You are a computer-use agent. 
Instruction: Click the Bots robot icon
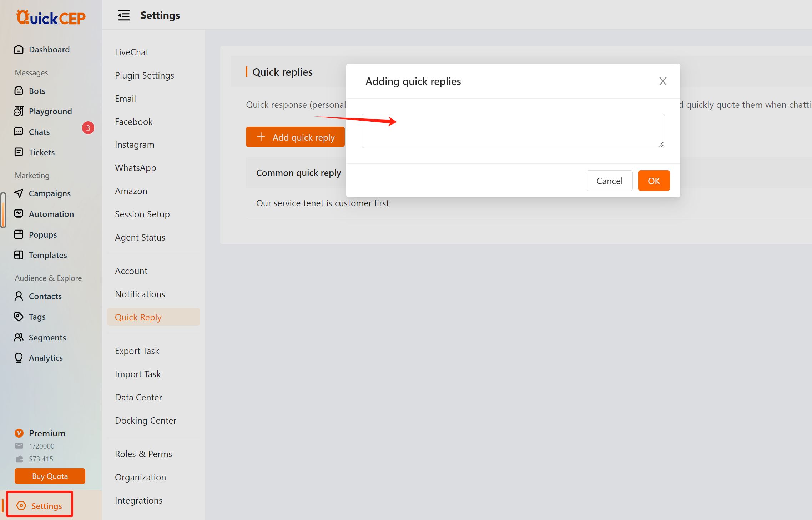pos(19,91)
